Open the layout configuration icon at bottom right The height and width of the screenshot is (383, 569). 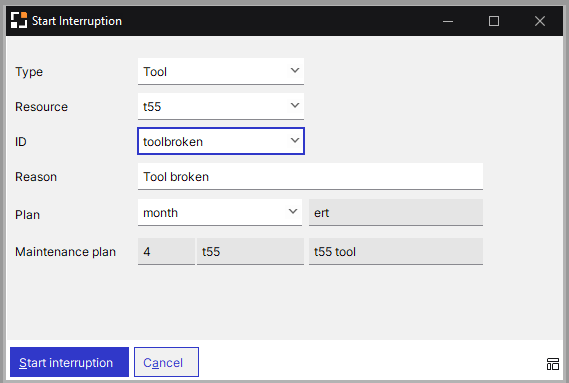(552, 364)
